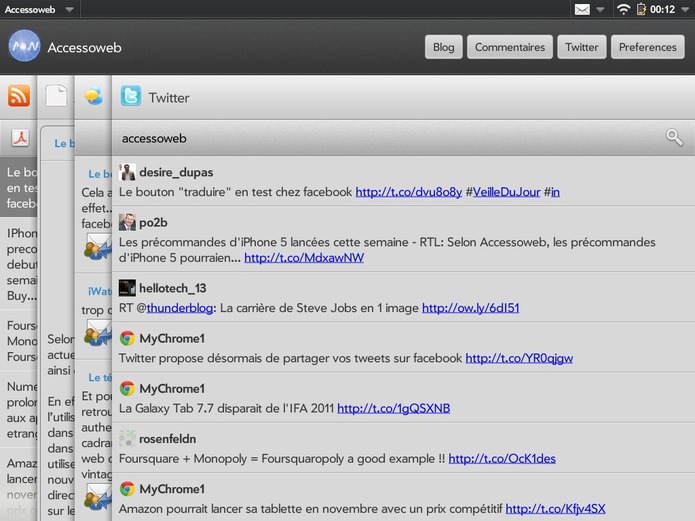Open the #in hashtag link
The height and width of the screenshot is (521, 695).
tap(555, 192)
